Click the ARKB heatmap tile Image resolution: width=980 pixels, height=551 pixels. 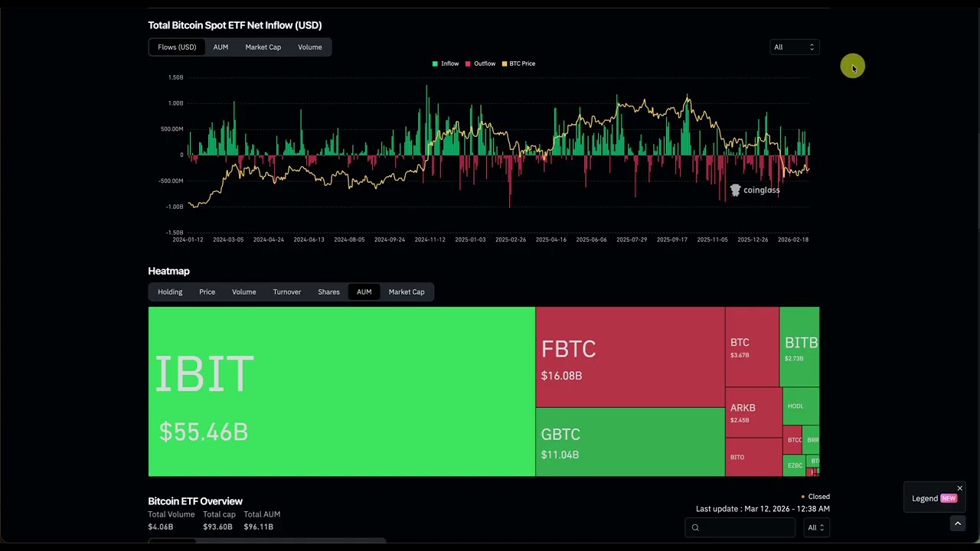pyautogui.click(x=753, y=412)
